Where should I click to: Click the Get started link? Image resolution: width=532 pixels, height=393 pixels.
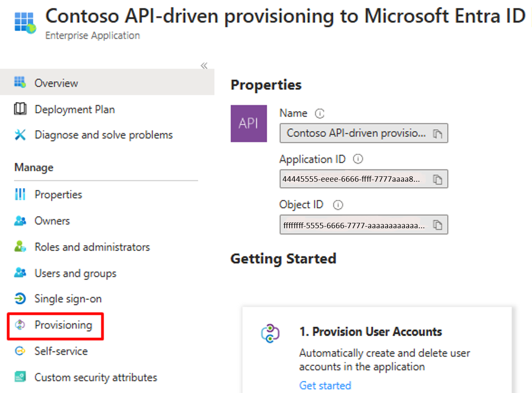tap(325, 385)
